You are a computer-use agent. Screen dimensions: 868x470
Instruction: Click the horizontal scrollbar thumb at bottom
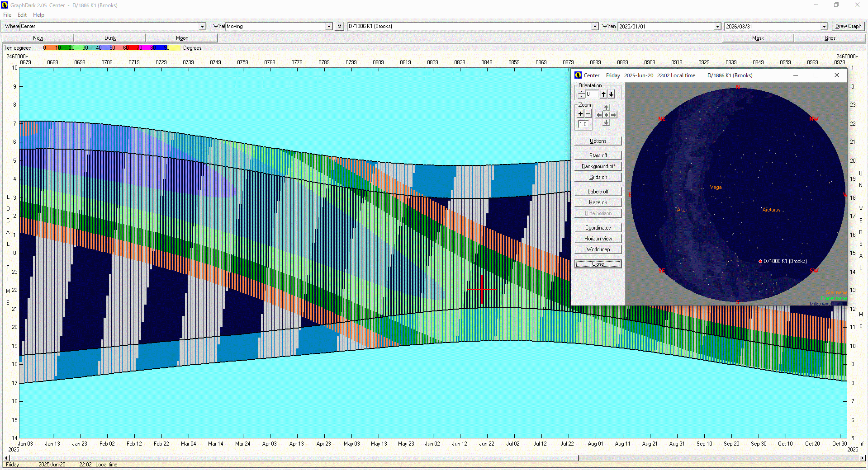click(x=293, y=458)
